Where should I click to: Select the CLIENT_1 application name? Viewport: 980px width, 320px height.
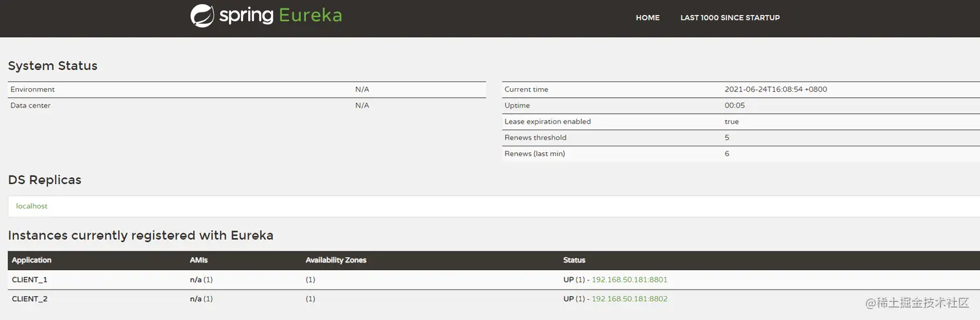coord(30,280)
